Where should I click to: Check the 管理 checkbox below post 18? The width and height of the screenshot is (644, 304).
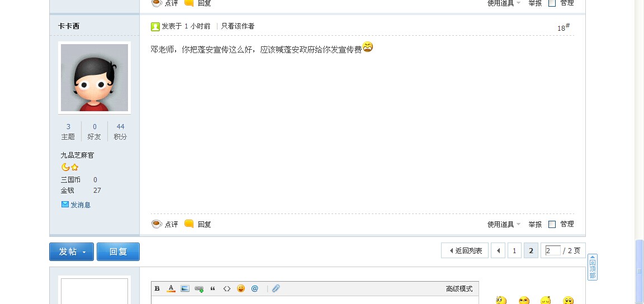[552, 224]
